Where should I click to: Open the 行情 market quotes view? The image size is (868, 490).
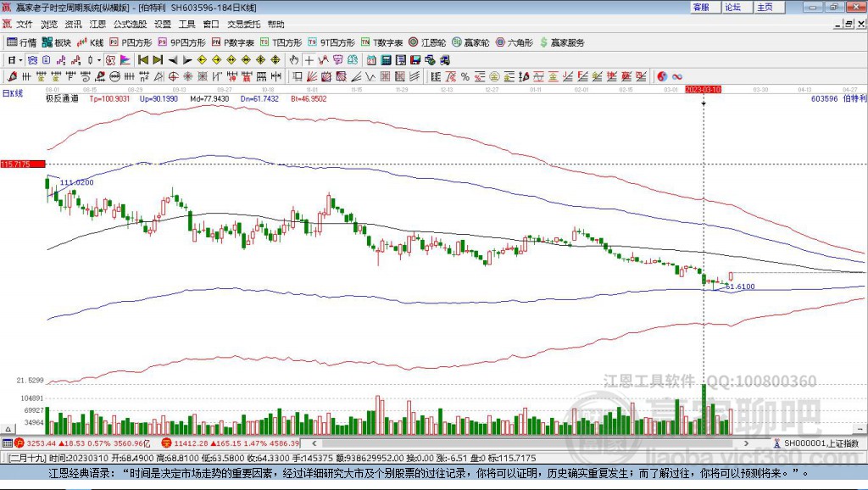point(21,42)
